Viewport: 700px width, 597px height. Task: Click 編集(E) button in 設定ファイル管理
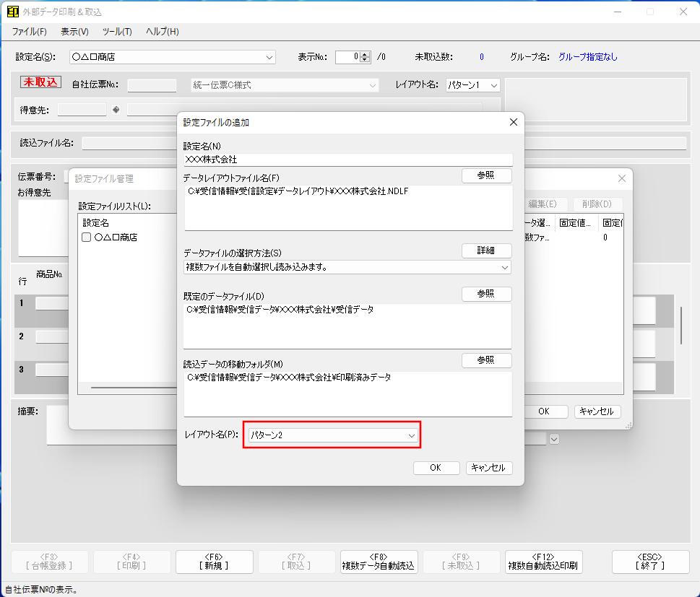544,204
